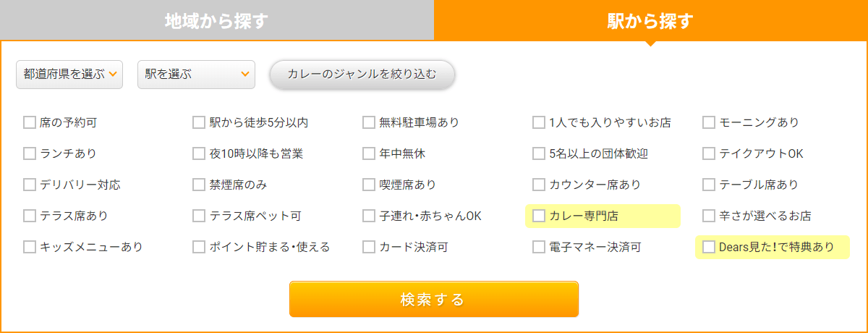Select 1人でも入りやすいお店 checkbox

tap(539, 122)
